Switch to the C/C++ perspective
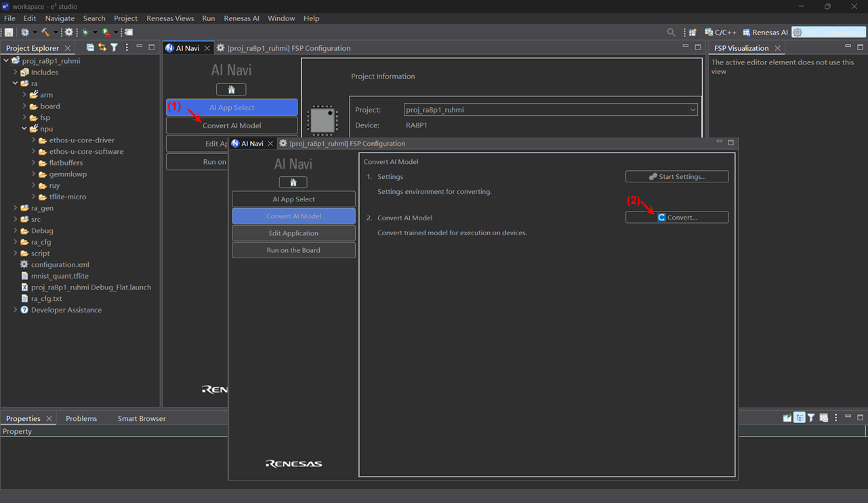This screenshot has width=868, height=503. click(x=721, y=32)
